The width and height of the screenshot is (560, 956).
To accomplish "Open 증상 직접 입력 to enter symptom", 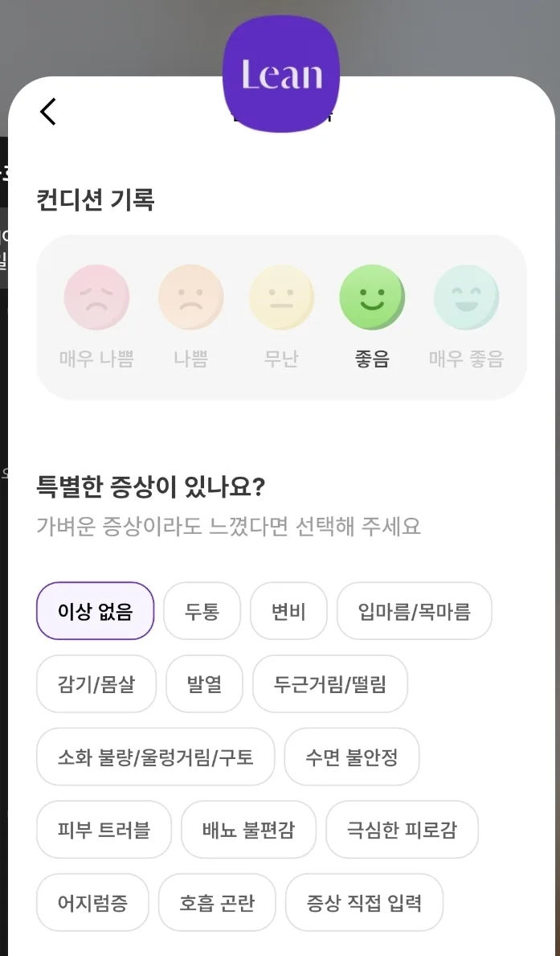I will click(365, 902).
